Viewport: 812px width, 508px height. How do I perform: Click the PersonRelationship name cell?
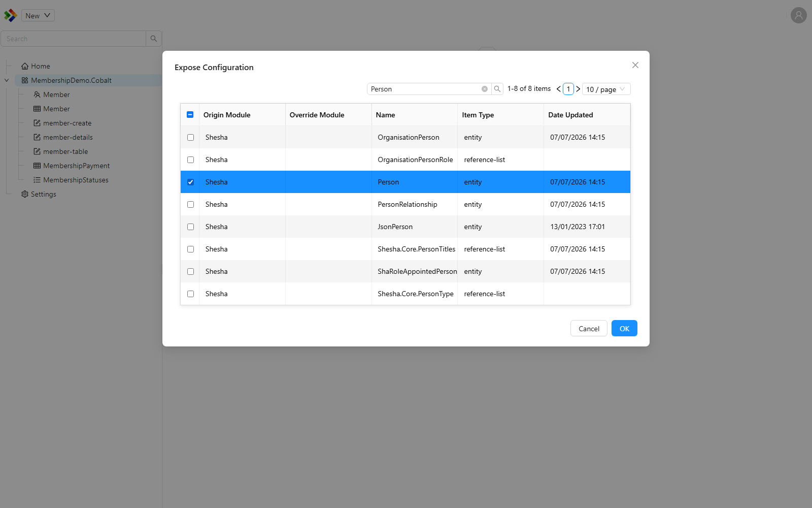(415, 204)
